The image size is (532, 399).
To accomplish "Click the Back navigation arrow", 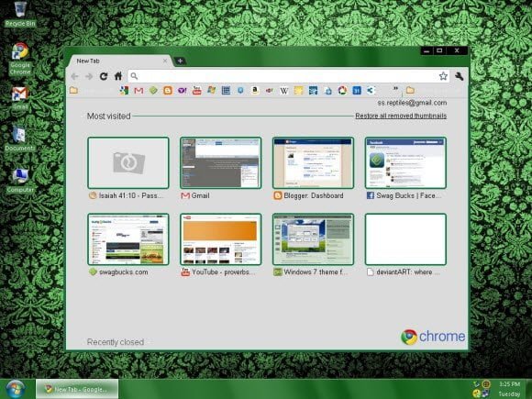I will pyautogui.click(x=75, y=76).
